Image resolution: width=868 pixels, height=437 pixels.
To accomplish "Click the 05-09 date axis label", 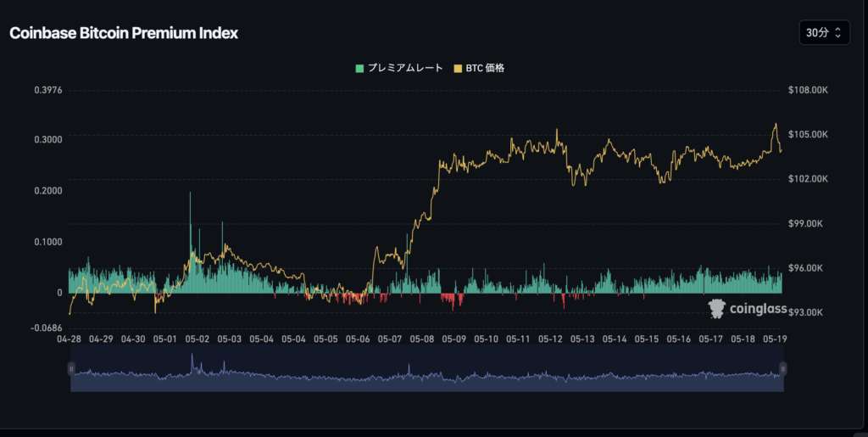I will pyautogui.click(x=454, y=339).
